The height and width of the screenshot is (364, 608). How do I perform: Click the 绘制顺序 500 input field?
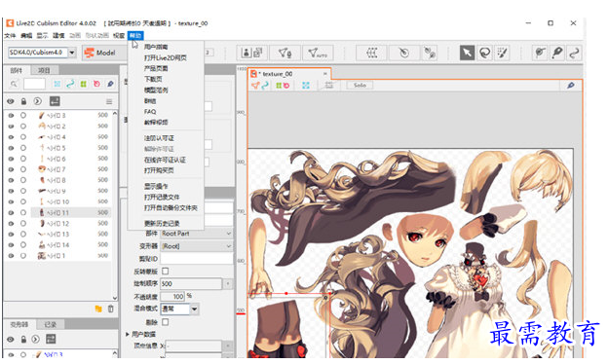[191, 284]
